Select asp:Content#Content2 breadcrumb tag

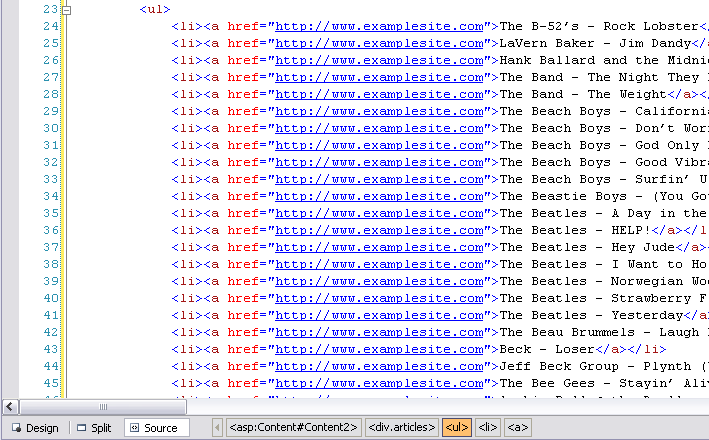(293, 427)
